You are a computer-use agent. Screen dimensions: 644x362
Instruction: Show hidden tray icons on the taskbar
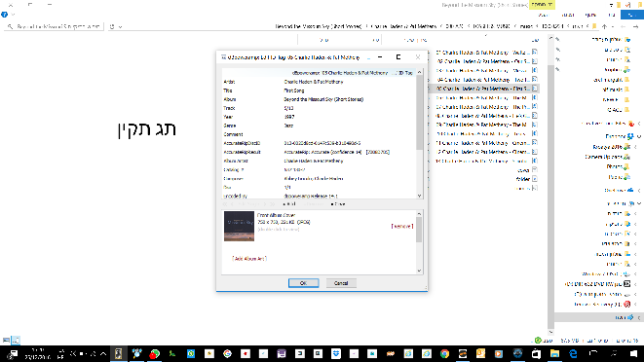coord(103,354)
